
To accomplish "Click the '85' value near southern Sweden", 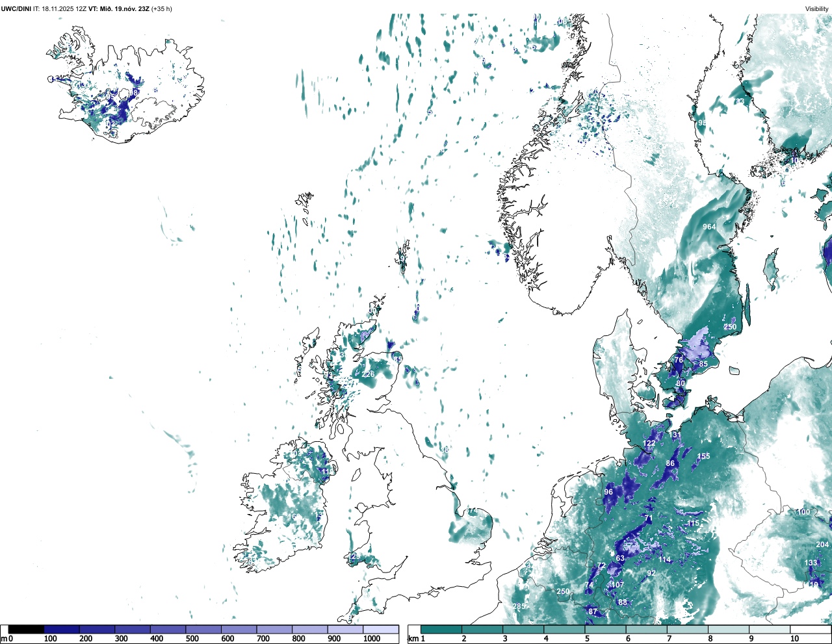I will tap(703, 365).
